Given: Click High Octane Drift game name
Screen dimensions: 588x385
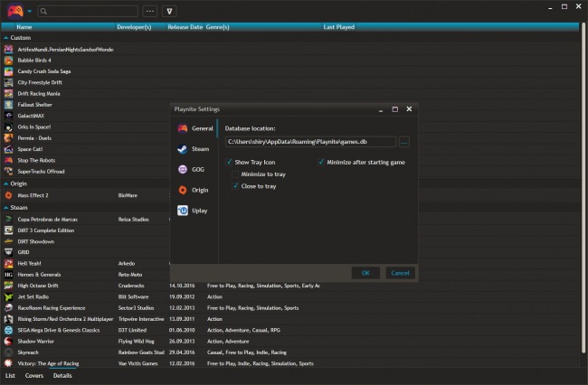Looking at the screenshot, I should 38,286.
